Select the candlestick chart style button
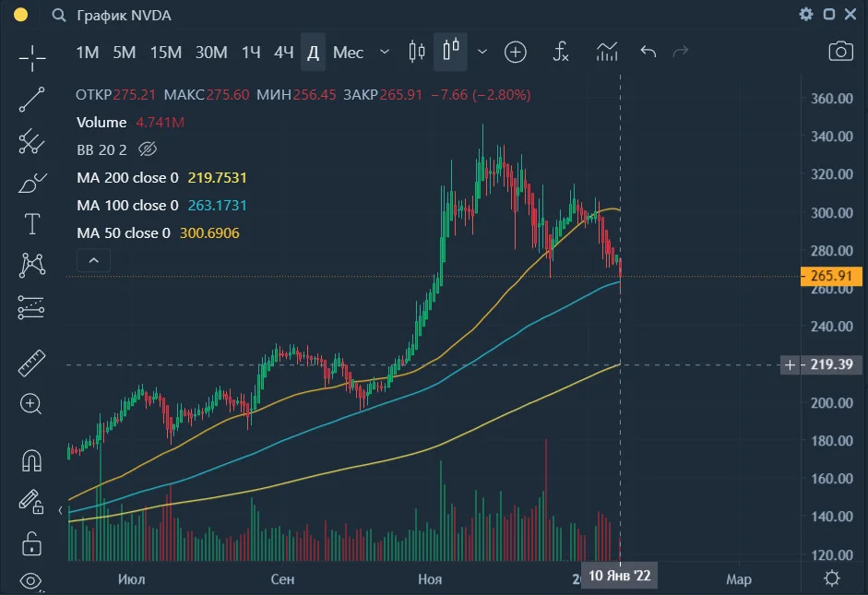 tap(451, 52)
